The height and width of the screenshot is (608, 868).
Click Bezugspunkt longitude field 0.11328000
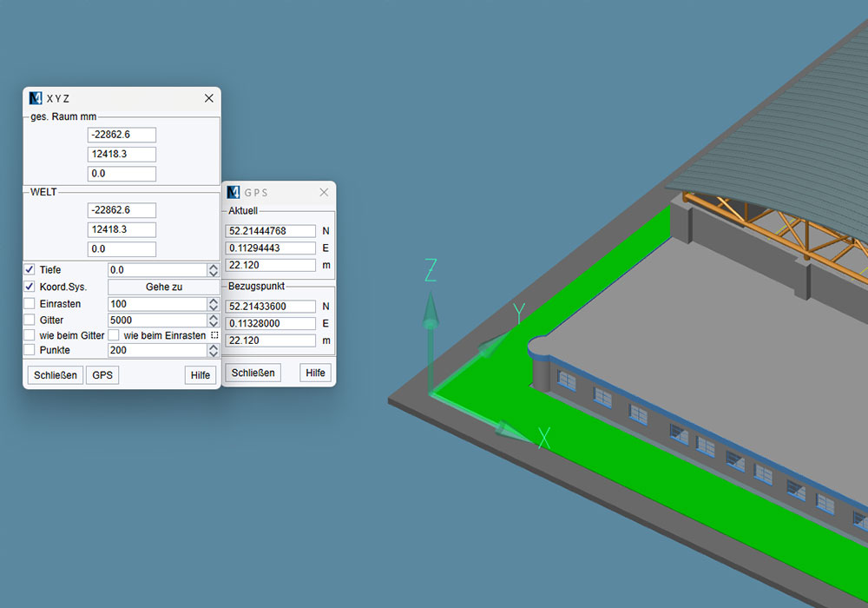tap(271, 323)
